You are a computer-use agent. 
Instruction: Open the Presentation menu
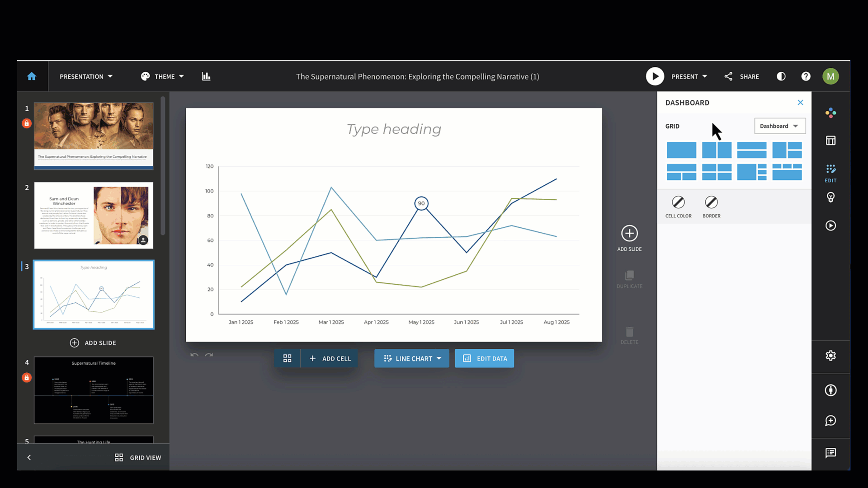click(x=86, y=76)
